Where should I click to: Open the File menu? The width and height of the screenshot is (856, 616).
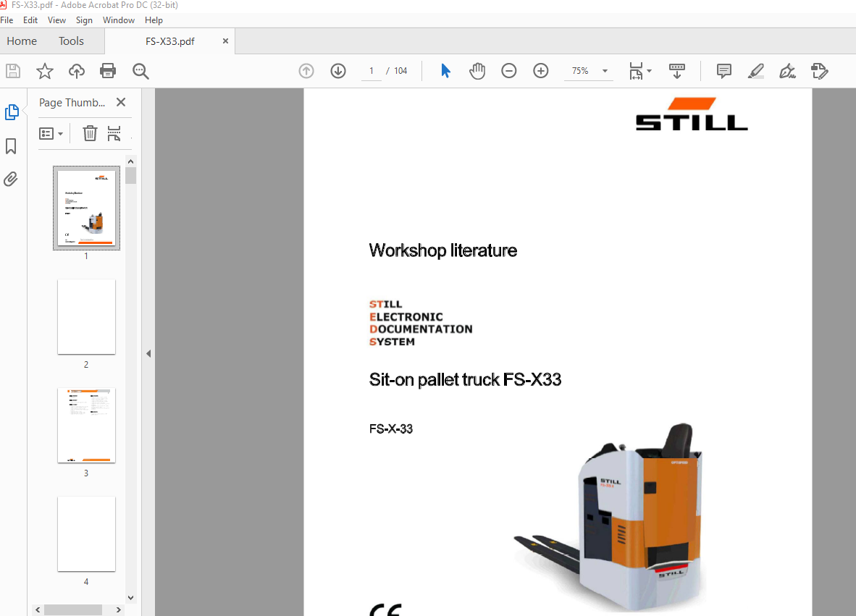7,20
